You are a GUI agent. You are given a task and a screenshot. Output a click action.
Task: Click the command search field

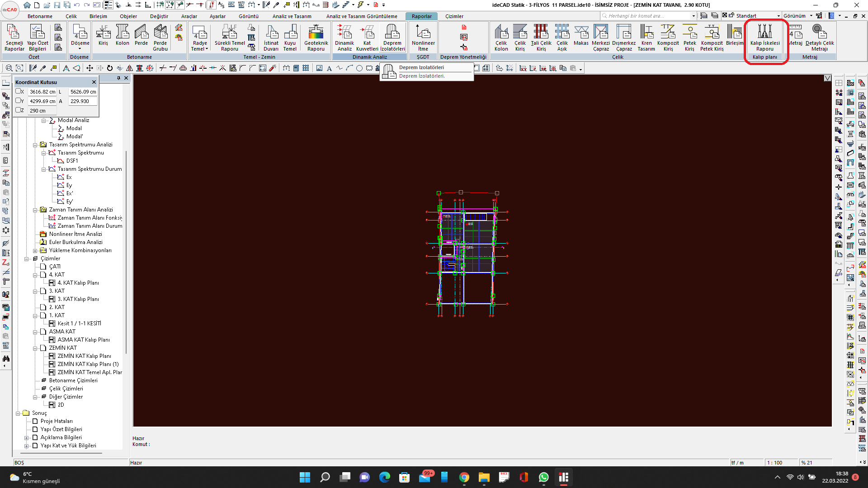click(x=649, y=16)
